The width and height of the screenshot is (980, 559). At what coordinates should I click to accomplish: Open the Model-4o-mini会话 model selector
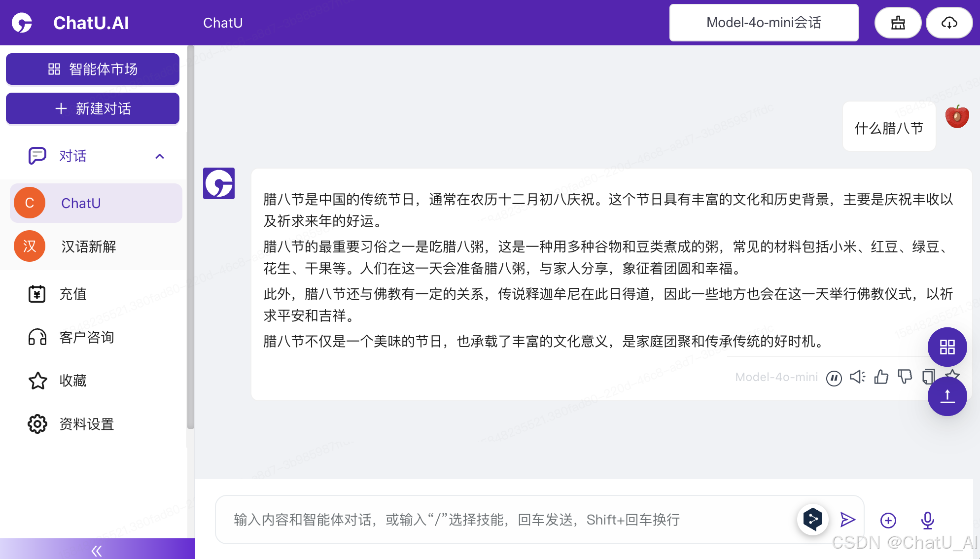[764, 23]
